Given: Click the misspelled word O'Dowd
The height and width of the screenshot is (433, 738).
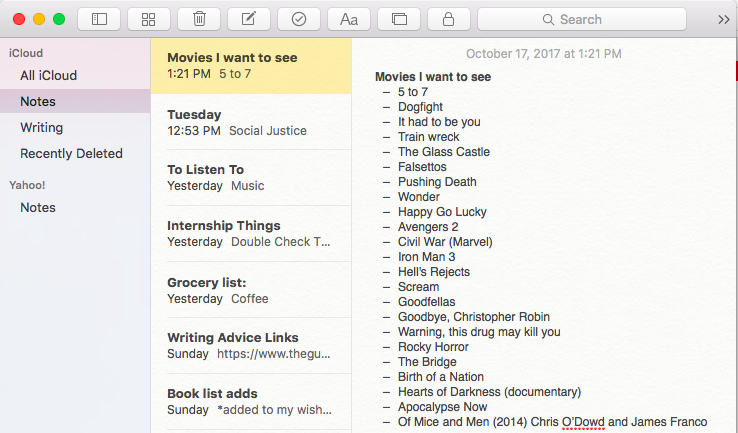Looking at the screenshot, I should pos(583,422).
